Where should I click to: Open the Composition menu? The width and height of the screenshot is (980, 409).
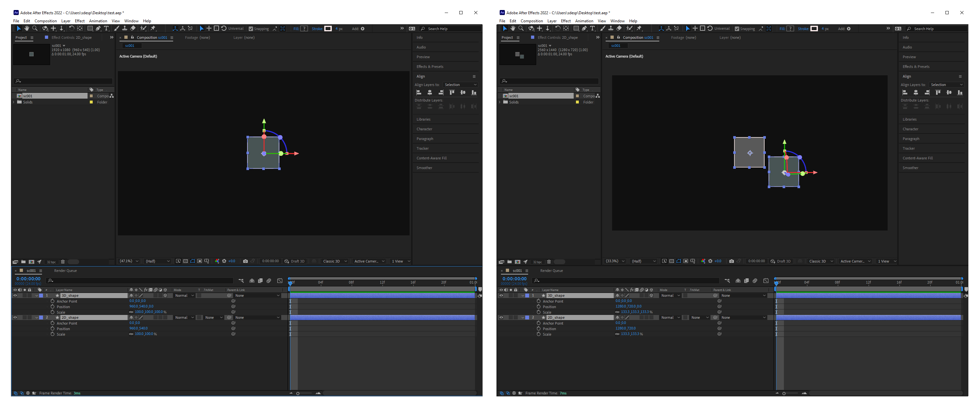[46, 21]
